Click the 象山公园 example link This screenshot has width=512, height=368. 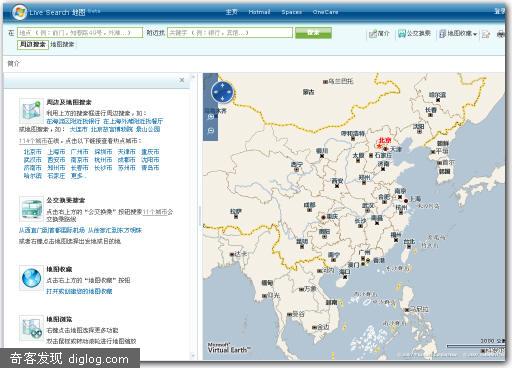click(x=148, y=129)
